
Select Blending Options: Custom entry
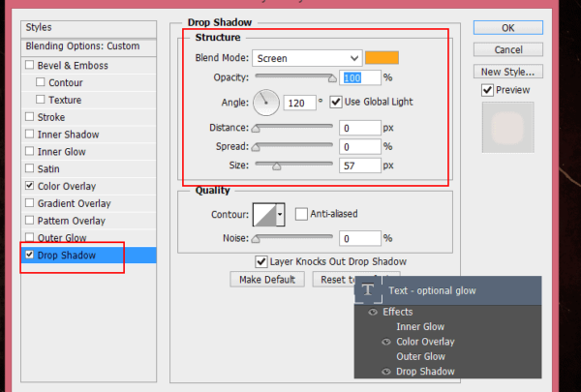[x=82, y=46]
